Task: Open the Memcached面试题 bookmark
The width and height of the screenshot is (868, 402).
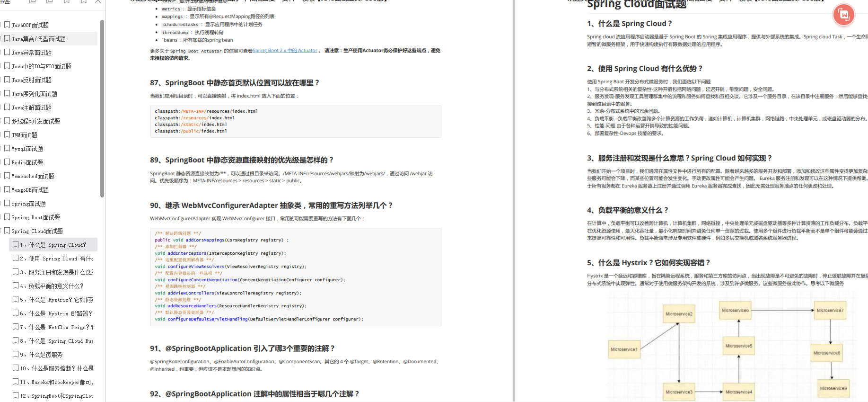Action: pyautogui.click(x=33, y=176)
